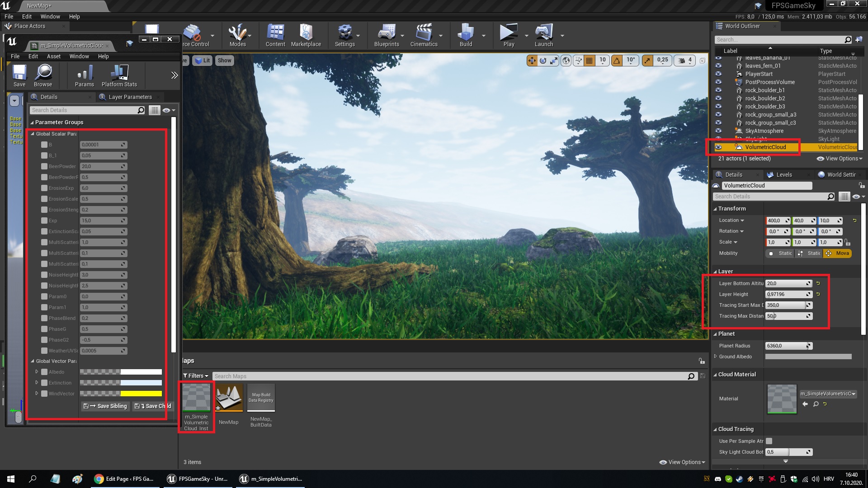The width and height of the screenshot is (868, 488).
Task: Hide the VolumetricCloud actor via eye icon
Action: click(x=718, y=147)
